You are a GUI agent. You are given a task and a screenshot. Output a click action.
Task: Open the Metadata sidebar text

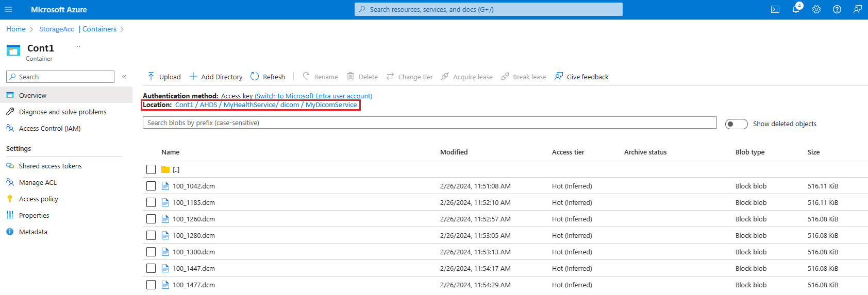[33, 232]
